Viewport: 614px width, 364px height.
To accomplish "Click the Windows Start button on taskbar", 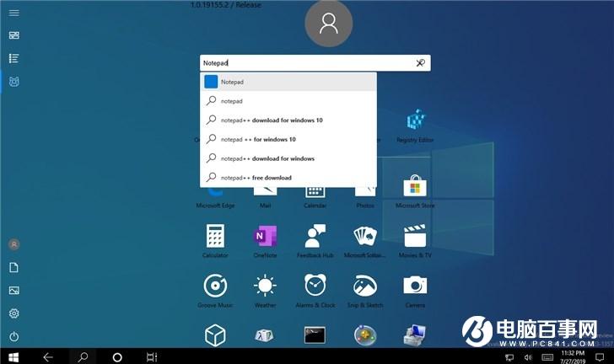I will [x=13, y=357].
